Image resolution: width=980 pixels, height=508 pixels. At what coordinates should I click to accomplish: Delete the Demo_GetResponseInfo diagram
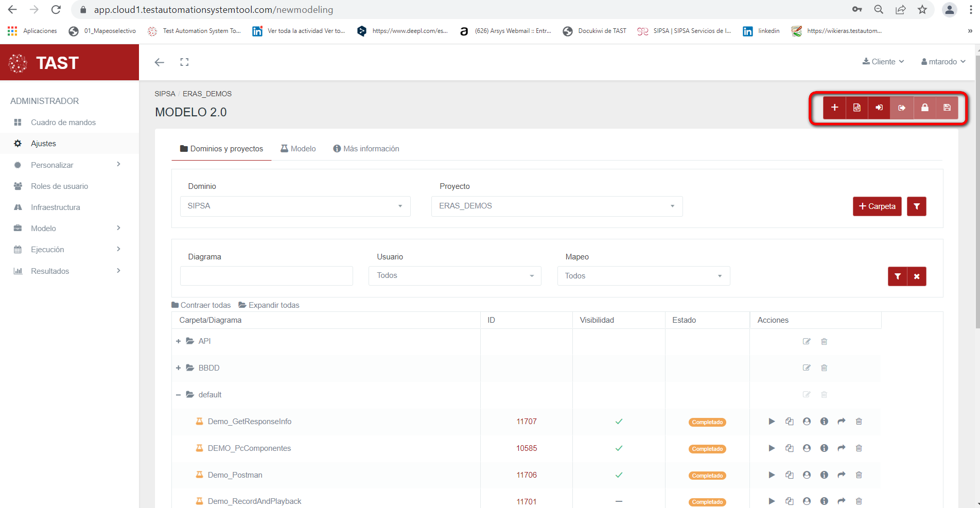point(859,422)
